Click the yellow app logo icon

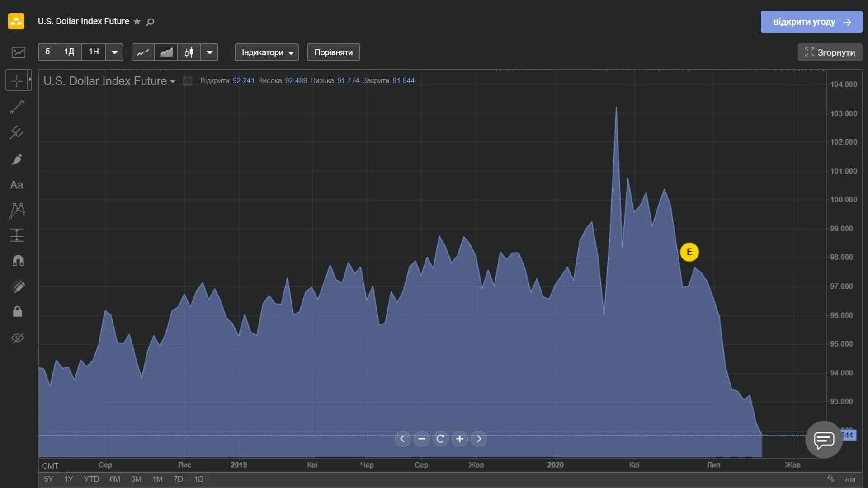coord(16,21)
